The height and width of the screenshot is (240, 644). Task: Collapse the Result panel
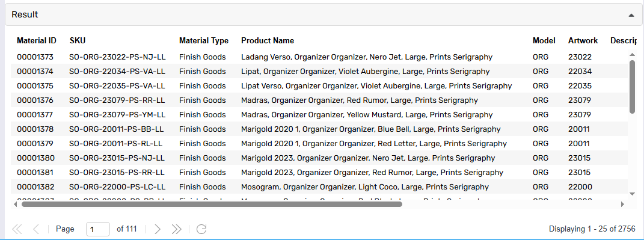click(631, 15)
